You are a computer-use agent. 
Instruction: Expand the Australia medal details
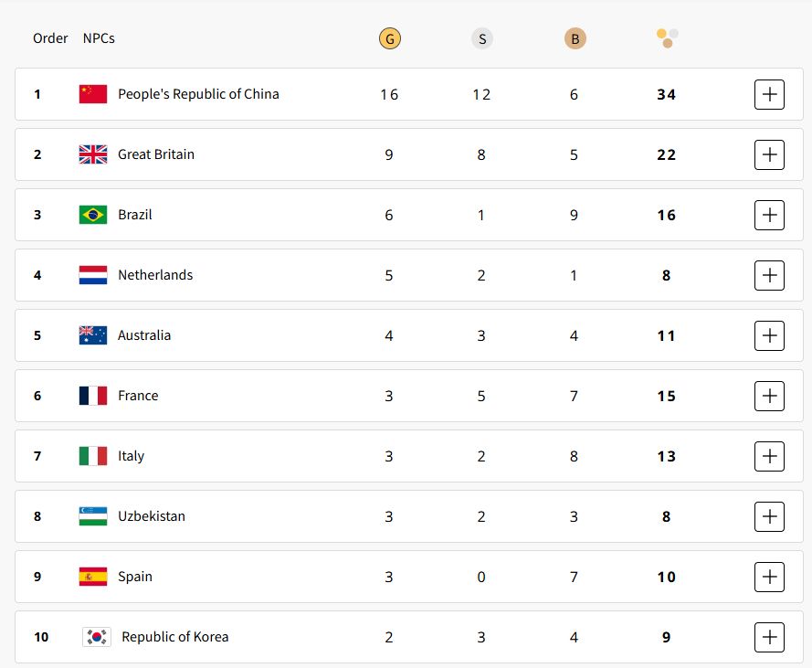click(769, 335)
